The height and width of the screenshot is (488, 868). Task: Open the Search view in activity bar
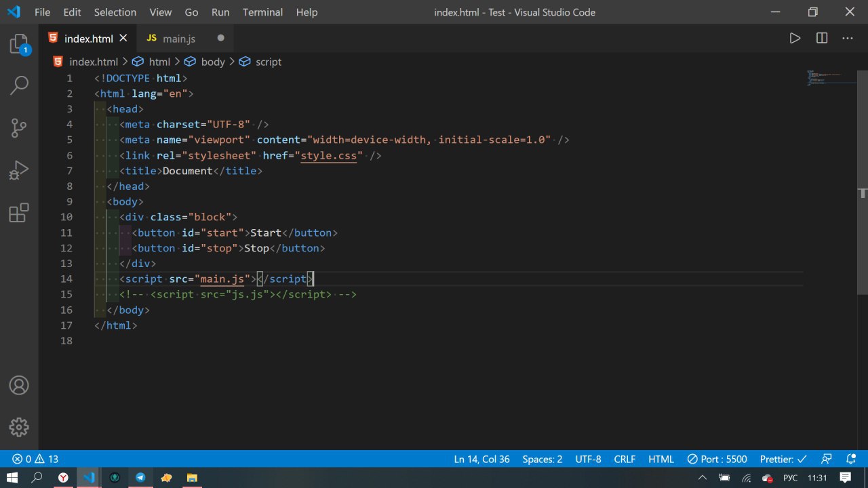point(19,85)
